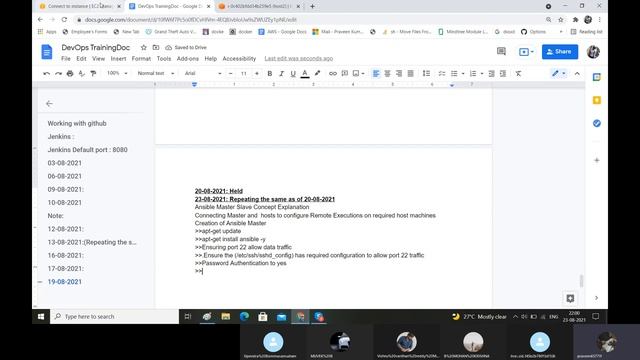640x360 pixels.
Task: Open Google Tasks side panel icon
Action: [597, 123]
